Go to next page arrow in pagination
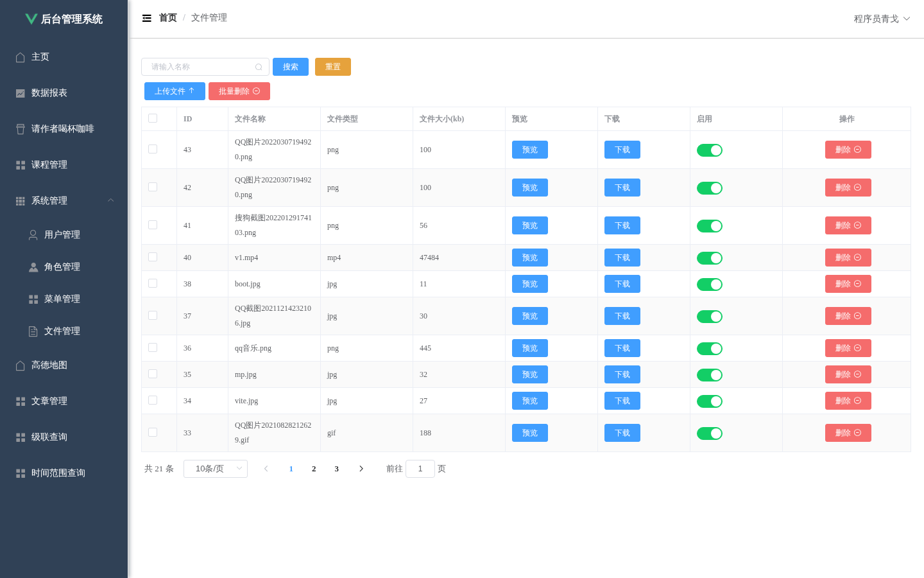Image resolution: width=924 pixels, height=578 pixels. point(361,469)
